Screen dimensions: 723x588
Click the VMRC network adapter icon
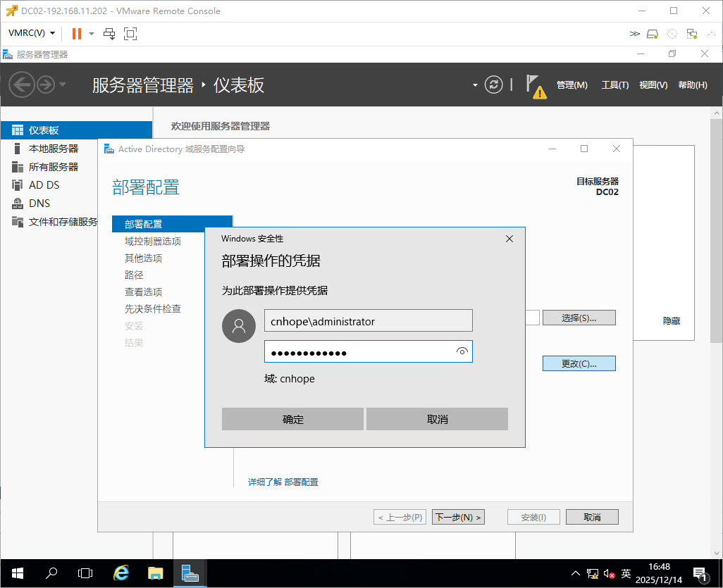coord(692,34)
